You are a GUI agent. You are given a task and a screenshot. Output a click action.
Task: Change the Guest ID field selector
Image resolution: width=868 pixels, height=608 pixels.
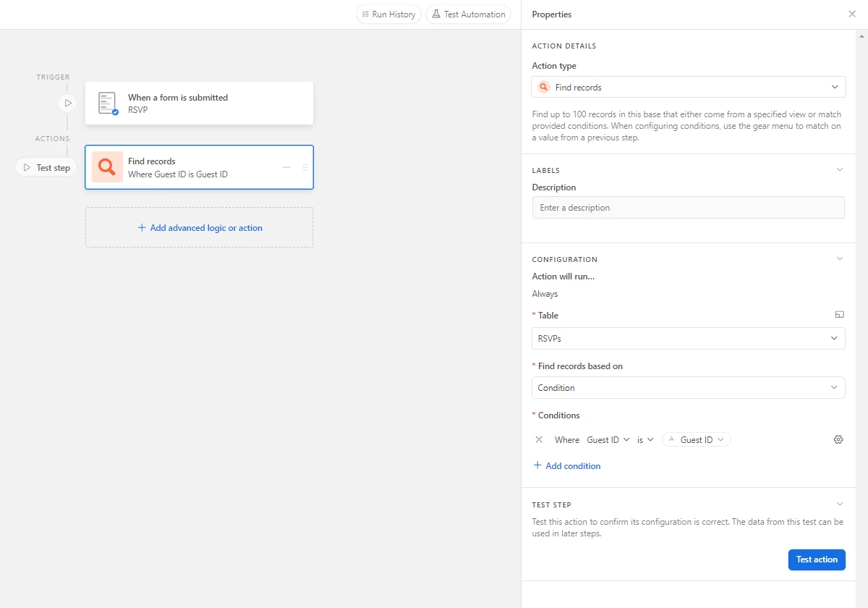pos(608,439)
